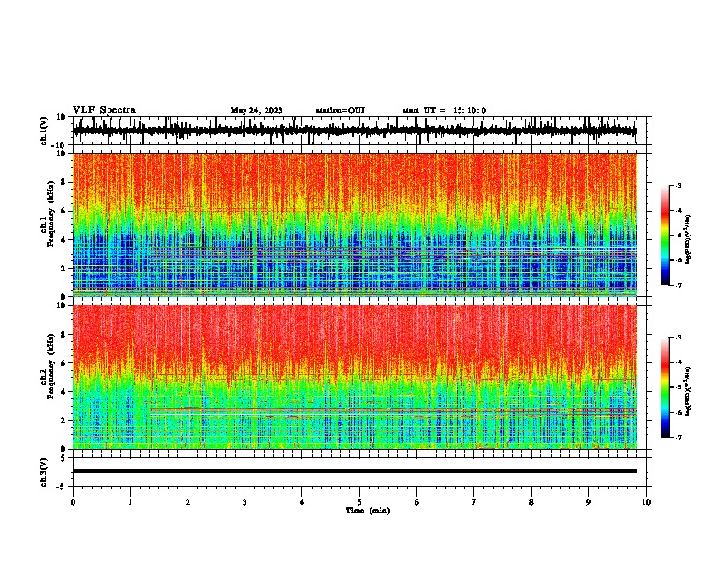Click the '4' kHz tick on ch.2 spectrogram
This screenshot has height=563, width=728.
64,392
